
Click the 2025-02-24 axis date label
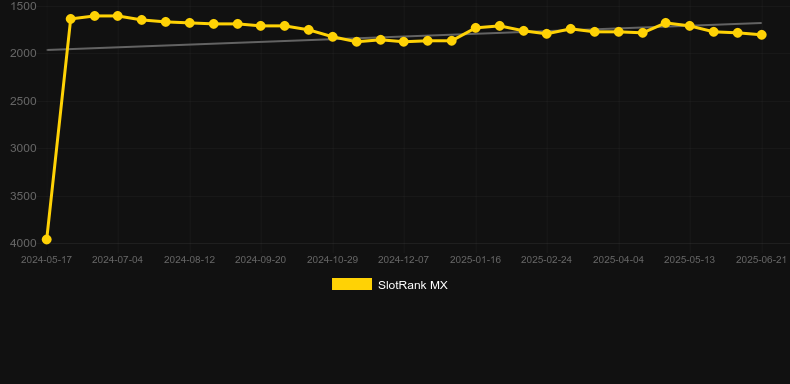pos(547,260)
